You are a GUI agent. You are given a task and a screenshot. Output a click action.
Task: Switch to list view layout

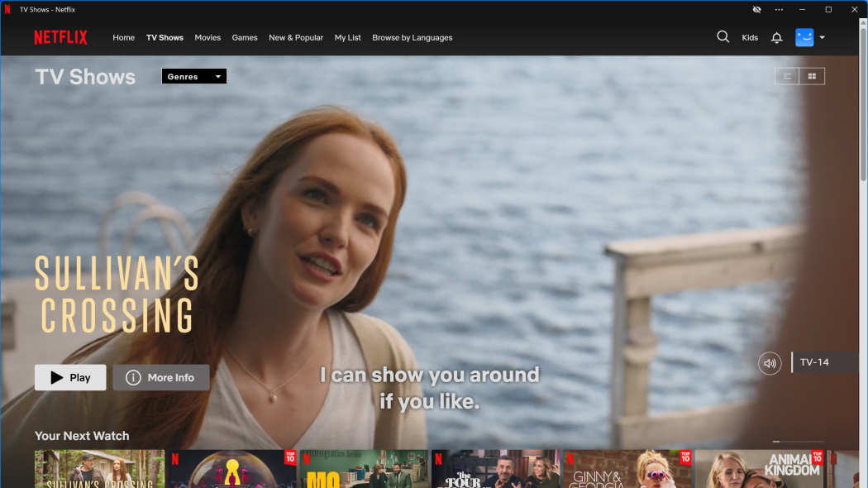coord(787,76)
